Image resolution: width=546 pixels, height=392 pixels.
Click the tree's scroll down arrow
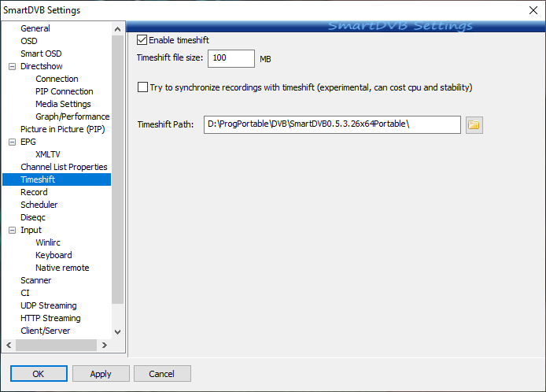tap(118, 332)
